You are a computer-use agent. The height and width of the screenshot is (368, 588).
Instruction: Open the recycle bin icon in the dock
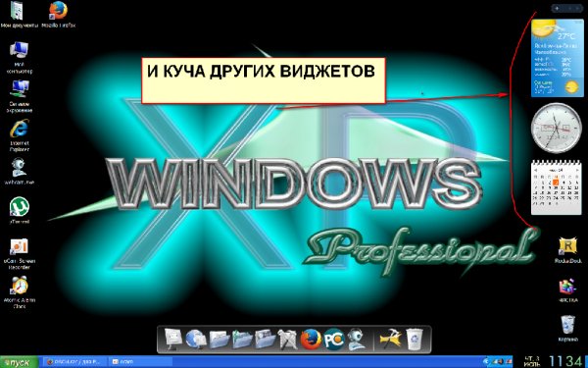(x=414, y=340)
